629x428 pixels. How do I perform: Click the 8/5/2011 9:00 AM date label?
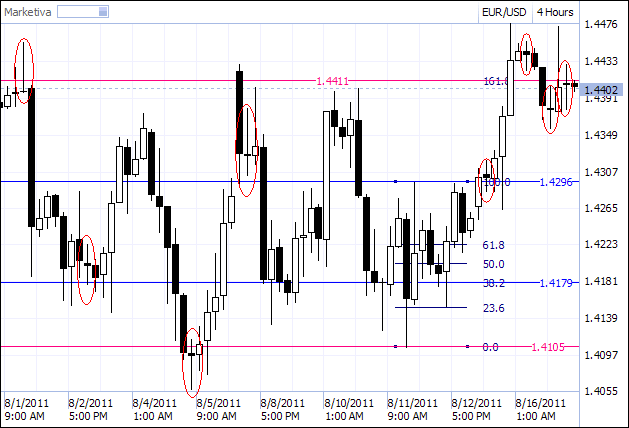218,410
